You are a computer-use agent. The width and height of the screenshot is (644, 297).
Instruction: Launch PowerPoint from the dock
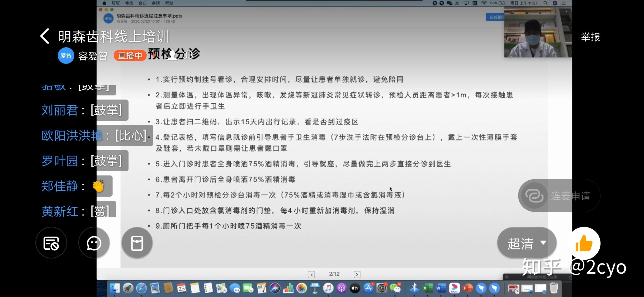[468, 288]
